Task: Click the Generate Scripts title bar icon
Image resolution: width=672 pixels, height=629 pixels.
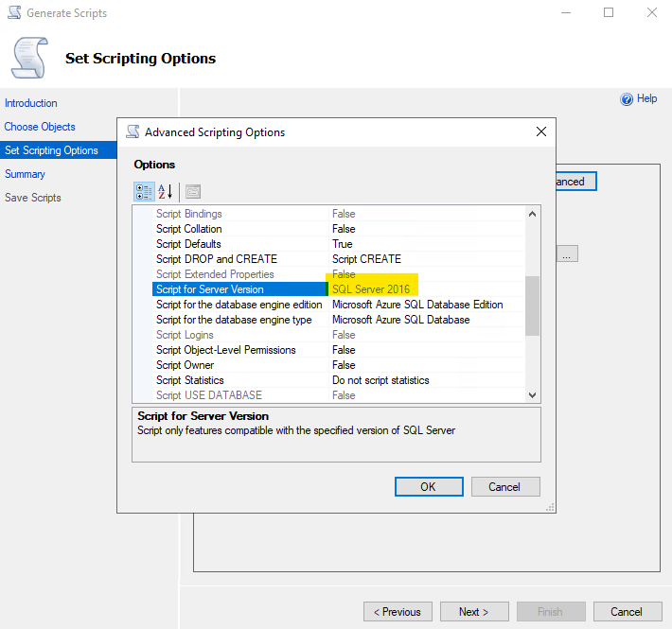Action: coord(14,12)
